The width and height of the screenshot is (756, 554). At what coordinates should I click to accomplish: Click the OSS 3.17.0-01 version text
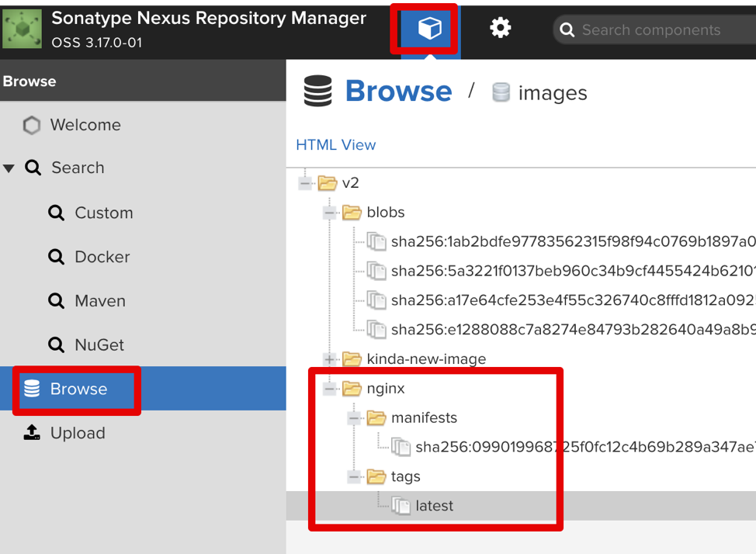[97, 43]
